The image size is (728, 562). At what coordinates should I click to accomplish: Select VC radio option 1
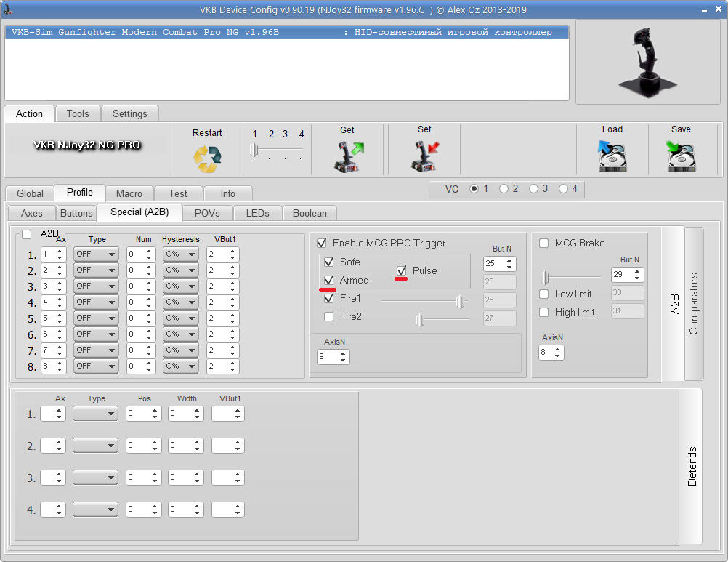coord(474,189)
